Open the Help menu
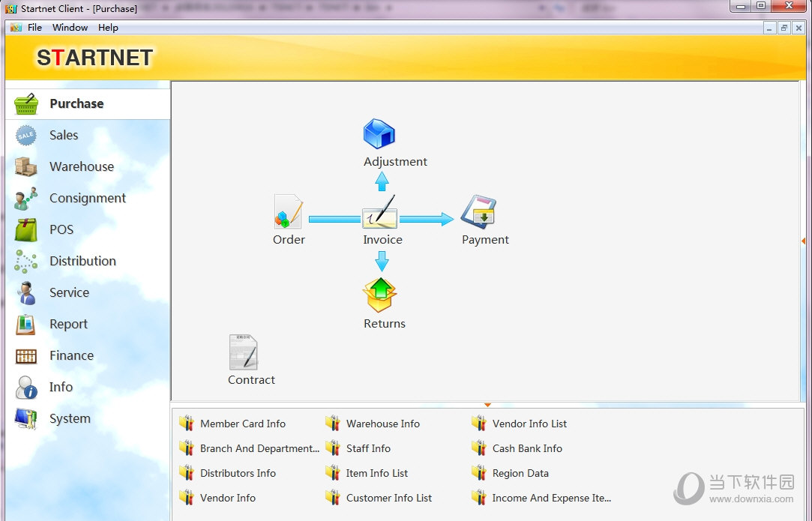 pos(108,28)
